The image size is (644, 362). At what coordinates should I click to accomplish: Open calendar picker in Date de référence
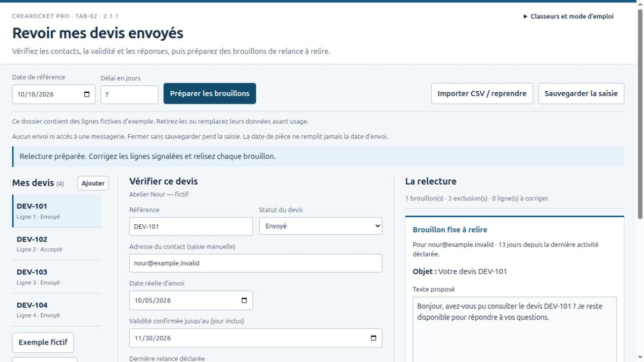(87, 94)
